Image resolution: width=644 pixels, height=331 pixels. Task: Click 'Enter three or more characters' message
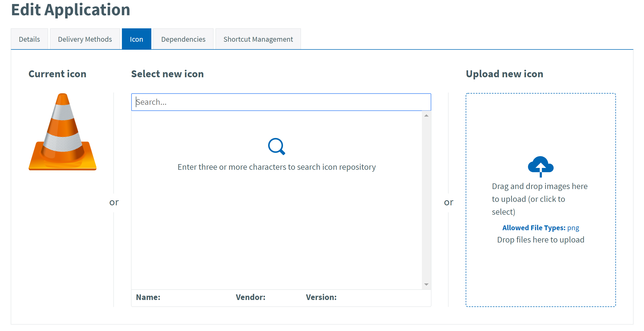(276, 167)
